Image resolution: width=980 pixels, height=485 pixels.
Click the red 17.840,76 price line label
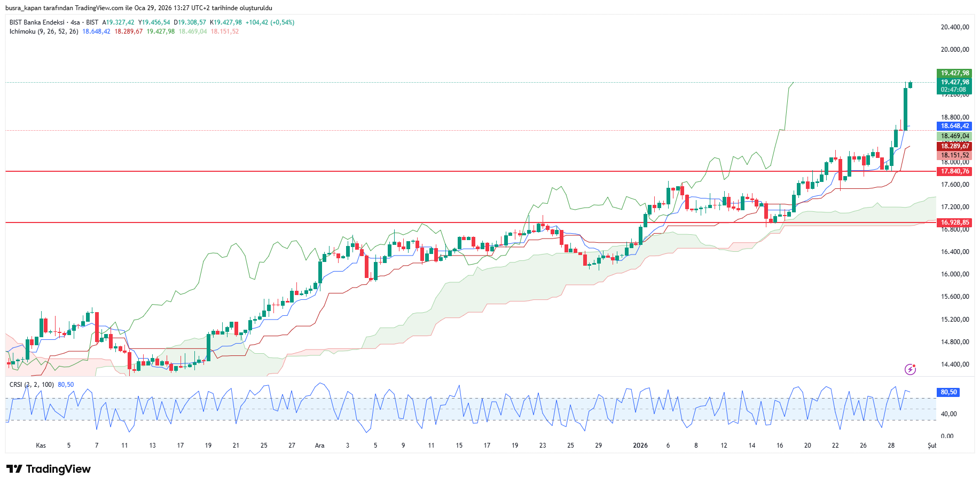954,171
